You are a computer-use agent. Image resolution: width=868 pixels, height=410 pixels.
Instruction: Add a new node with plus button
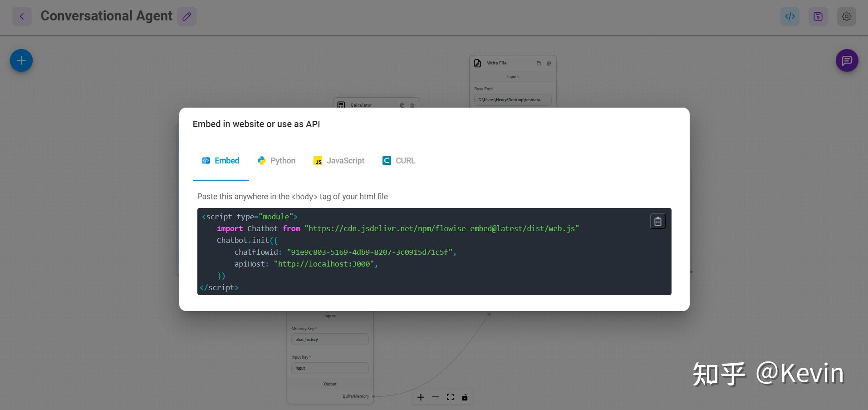[21, 60]
